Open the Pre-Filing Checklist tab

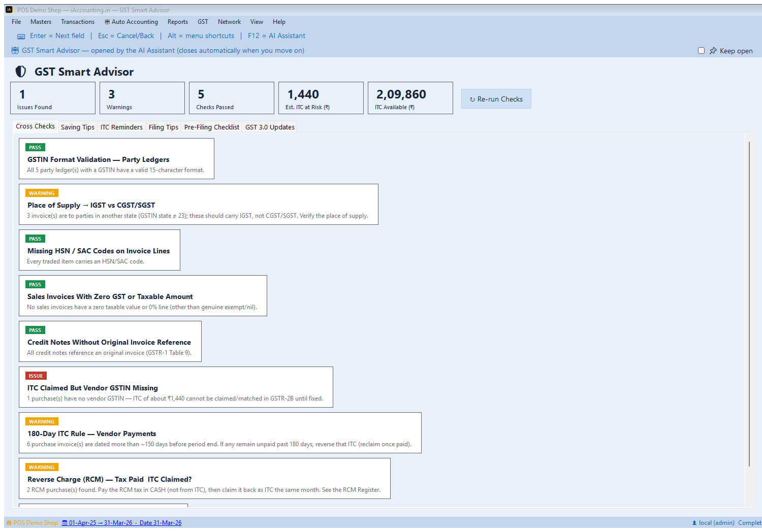tap(212, 127)
